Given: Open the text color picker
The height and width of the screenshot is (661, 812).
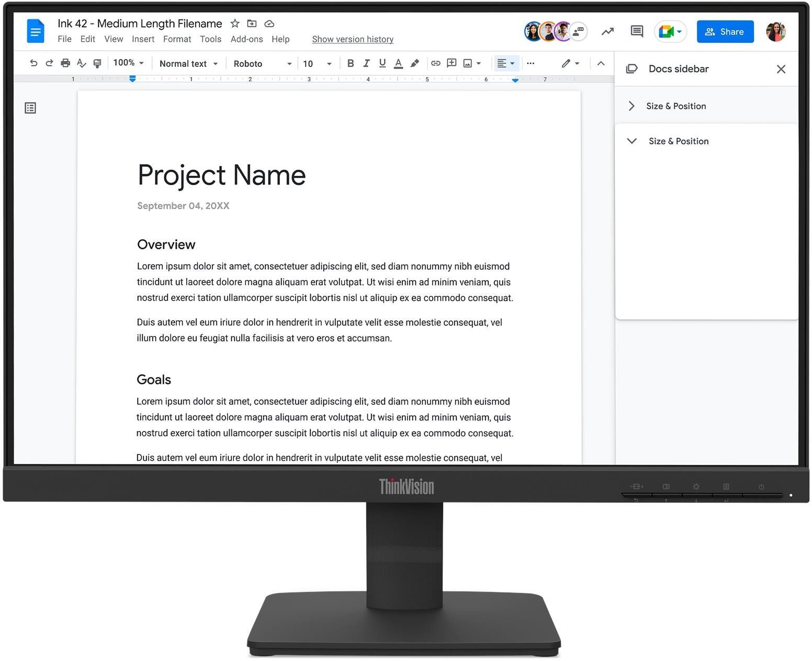Looking at the screenshot, I should click(x=398, y=63).
